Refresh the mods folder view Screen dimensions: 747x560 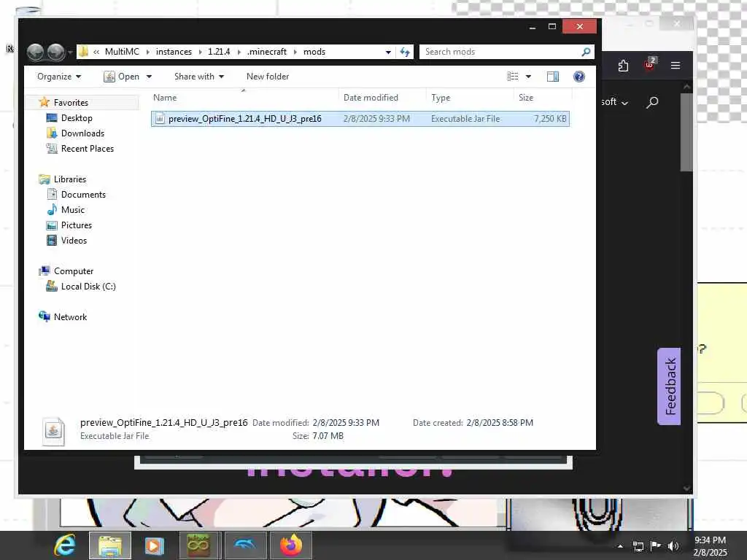pos(405,52)
